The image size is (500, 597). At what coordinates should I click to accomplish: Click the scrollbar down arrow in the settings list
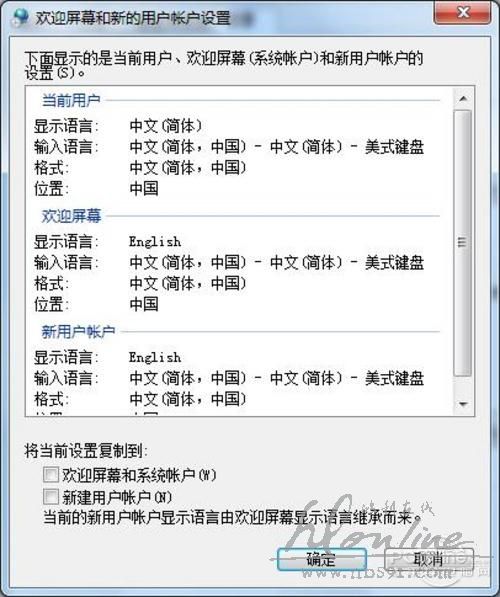pyautogui.click(x=463, y=404)
